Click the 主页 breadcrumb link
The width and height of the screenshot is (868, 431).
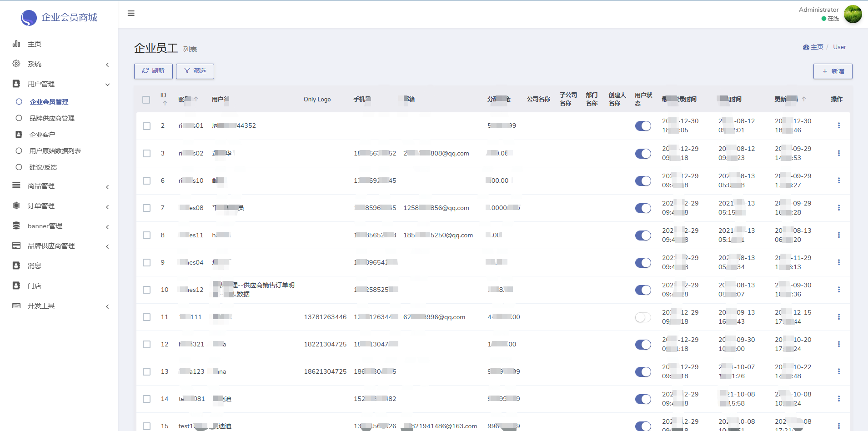(x=813, y=47)
